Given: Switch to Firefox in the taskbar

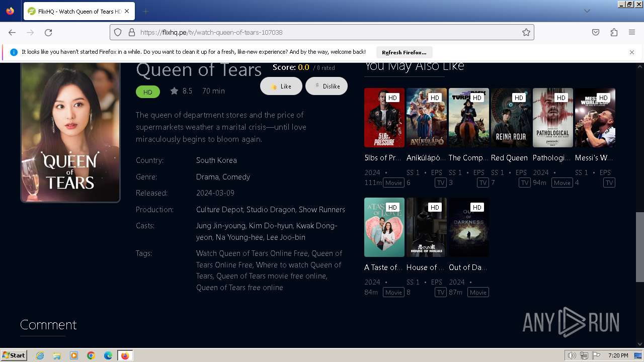Looking at the screenshot, I should pyautogui.click(x=125, y=355).
